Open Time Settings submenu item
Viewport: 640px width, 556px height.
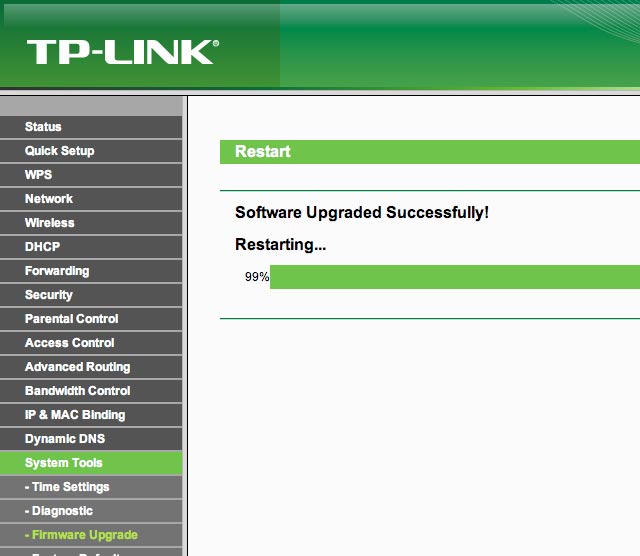67,487
